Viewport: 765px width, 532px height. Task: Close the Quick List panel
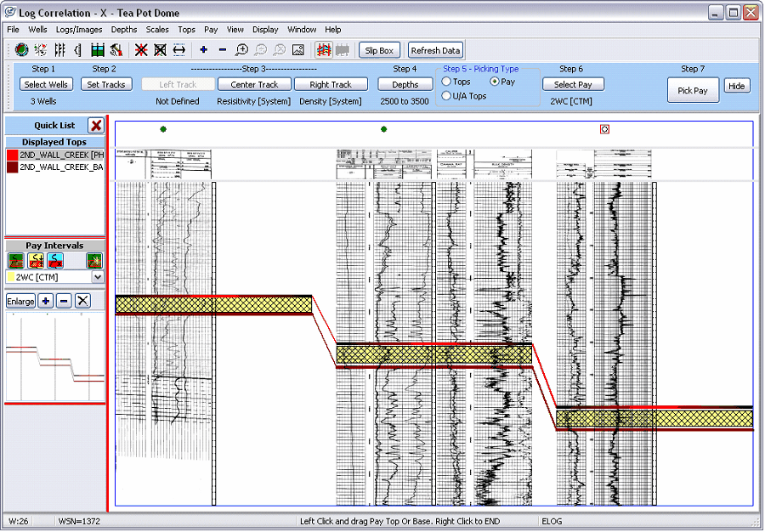click(x=96, y=126)
